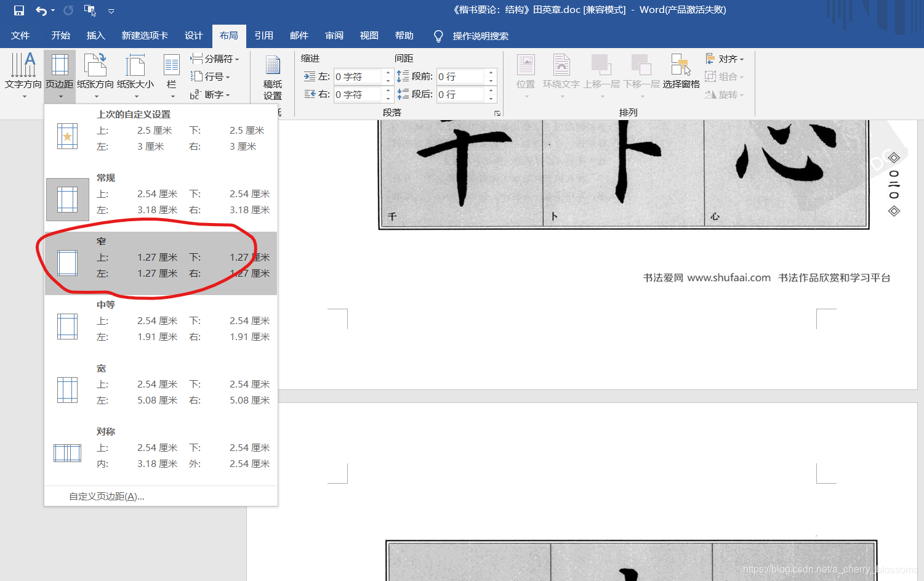Screen dimensions: 924x581
Task: Select the 布局 tab
Action: click(229, 36)
